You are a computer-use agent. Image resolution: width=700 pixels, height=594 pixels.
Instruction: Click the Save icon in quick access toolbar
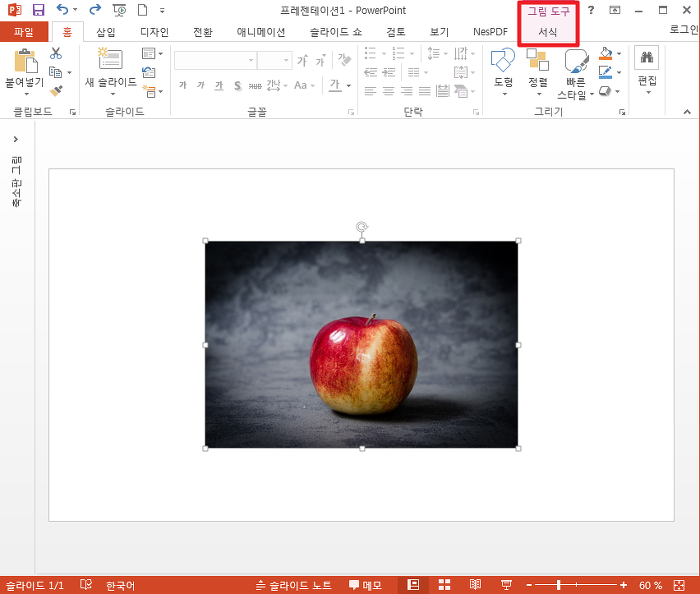point(39,10)
